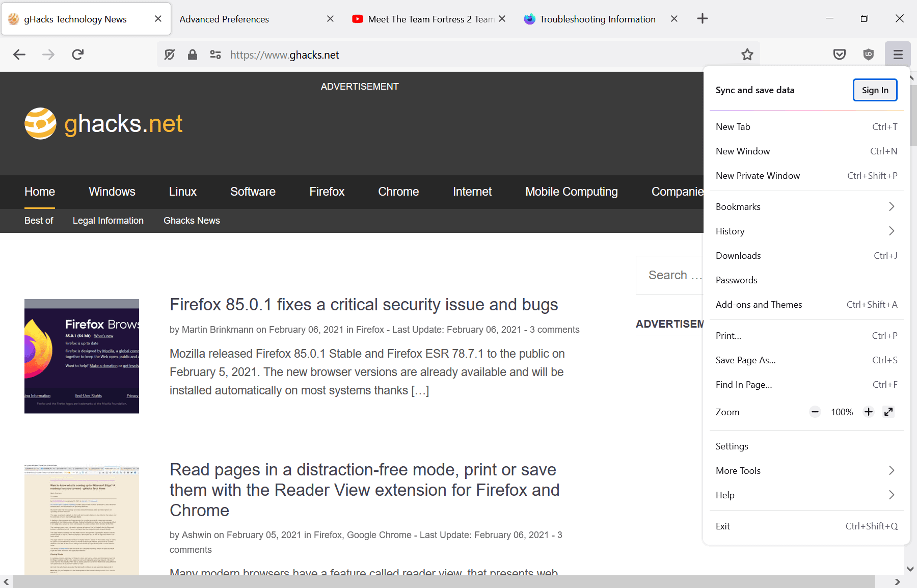Increase the zoom level

pos(869,412)
